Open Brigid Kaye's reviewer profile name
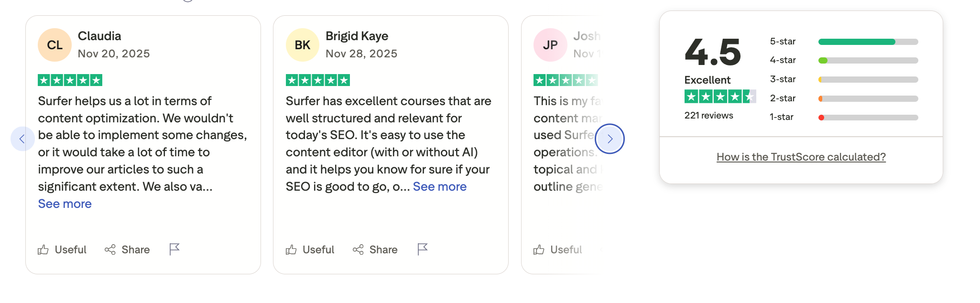 (x=357, y=36)
